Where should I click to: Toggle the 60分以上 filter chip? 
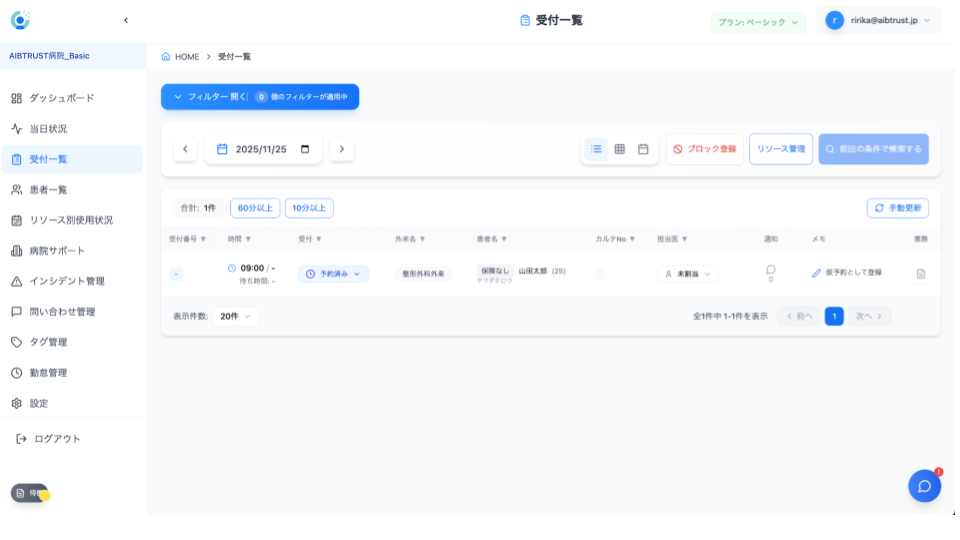[255, 208]
